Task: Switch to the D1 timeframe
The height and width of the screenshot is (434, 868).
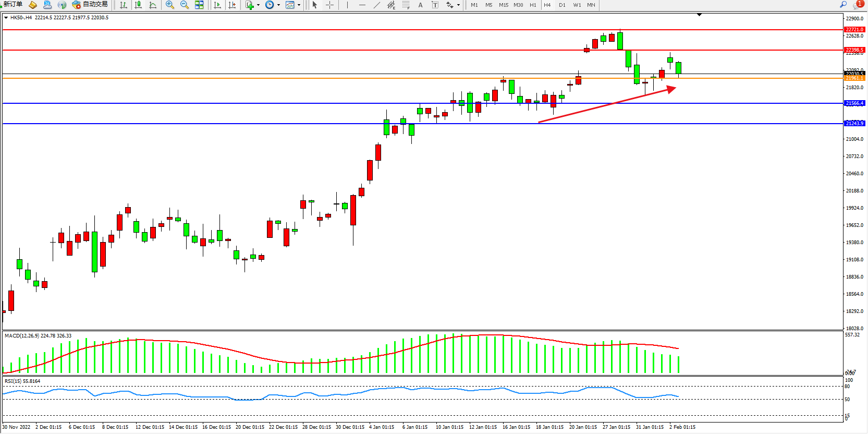Action: point(562,5)
